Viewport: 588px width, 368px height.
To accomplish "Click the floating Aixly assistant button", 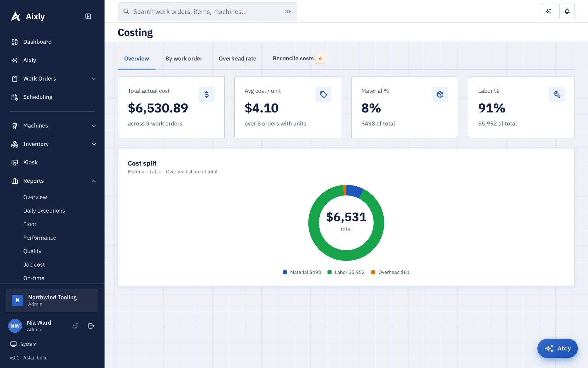I will tap(557, 348).
